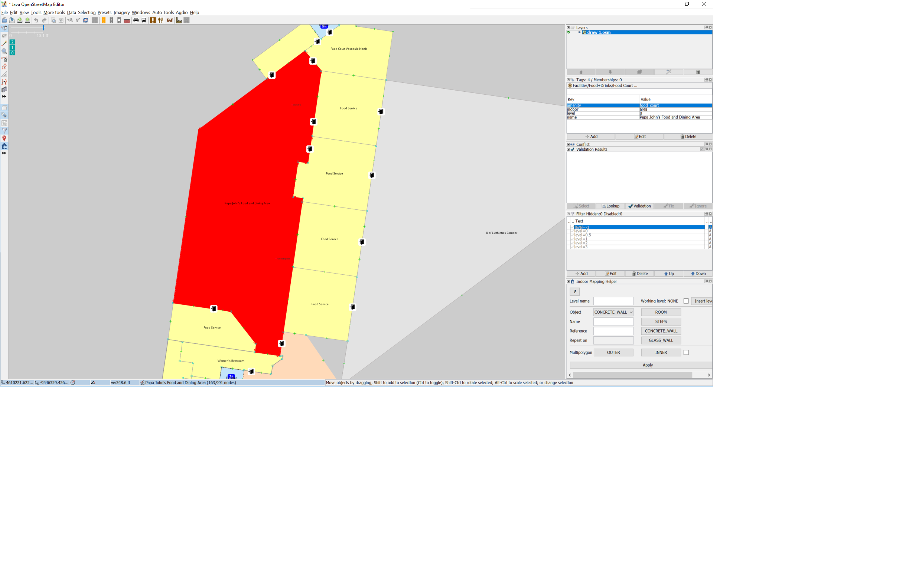
Task: Expand hidden panel toggles with lower double-arrow
Action: pyautogui.click(x=4, y=153)
